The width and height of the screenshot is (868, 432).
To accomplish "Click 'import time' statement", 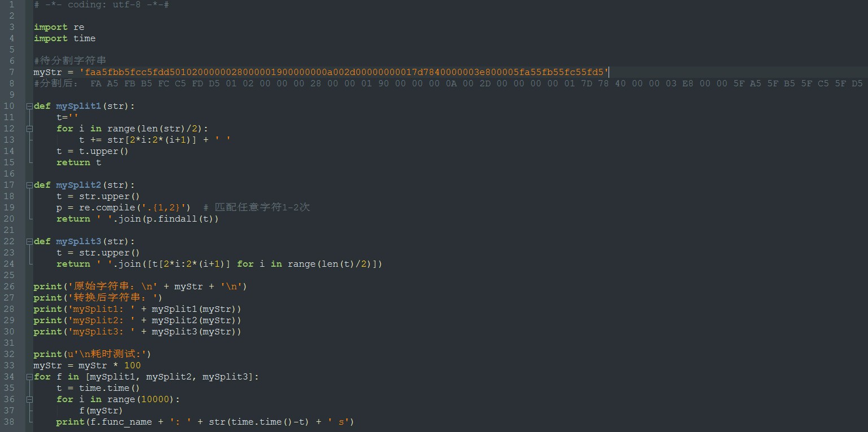I will [65, 38].
